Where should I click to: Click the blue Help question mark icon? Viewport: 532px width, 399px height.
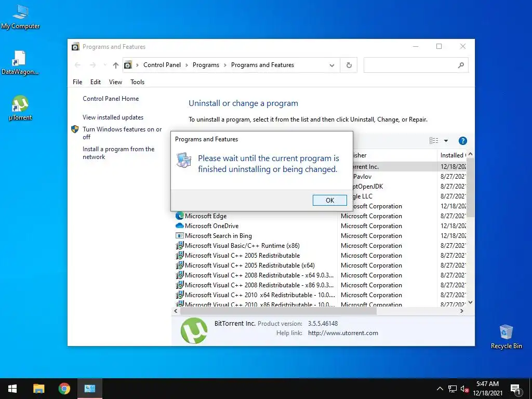[x=462, y=140]
